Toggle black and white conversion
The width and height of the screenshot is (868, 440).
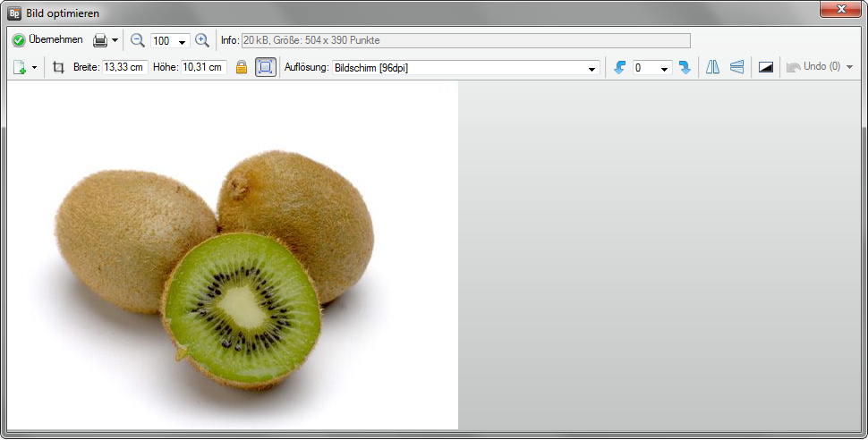click(766, 67)
